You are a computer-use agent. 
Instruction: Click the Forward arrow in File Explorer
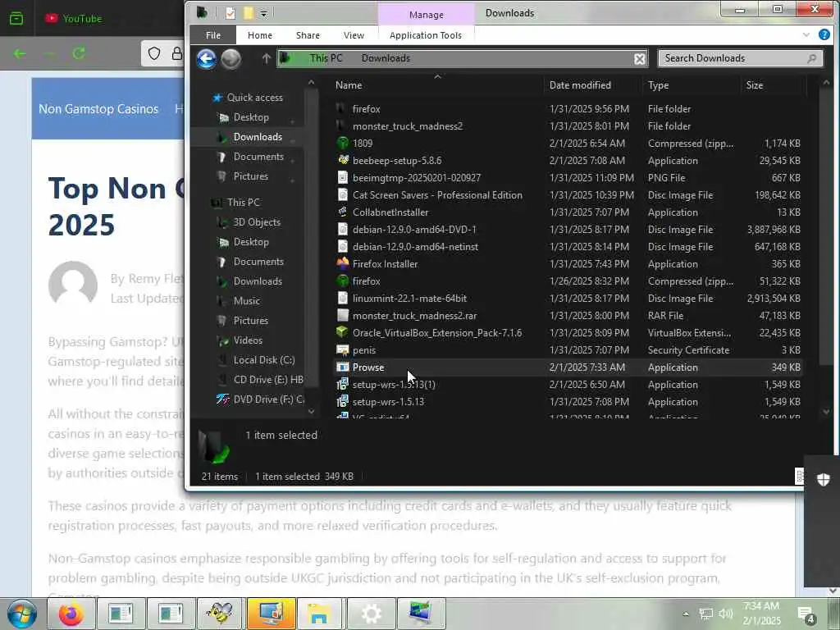[231, 58]
